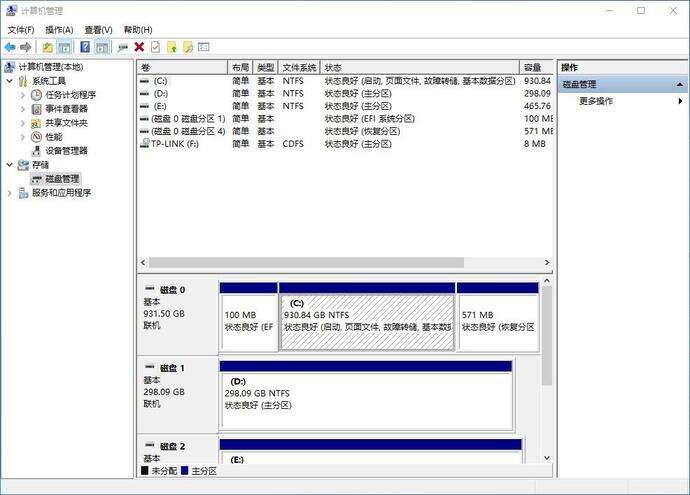
Task: Sort by the 文件系统 column header
Action: [x=299, y=67]
